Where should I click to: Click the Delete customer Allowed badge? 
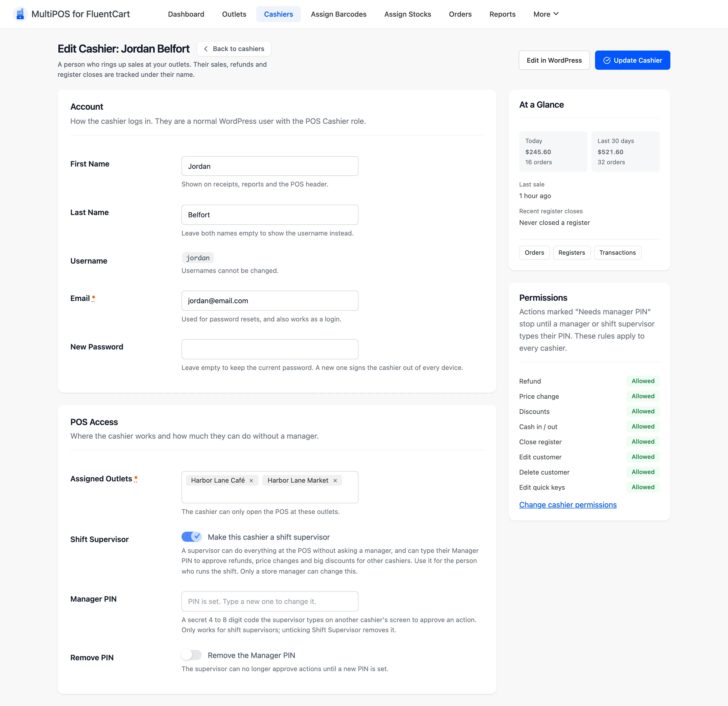(643, 472)
